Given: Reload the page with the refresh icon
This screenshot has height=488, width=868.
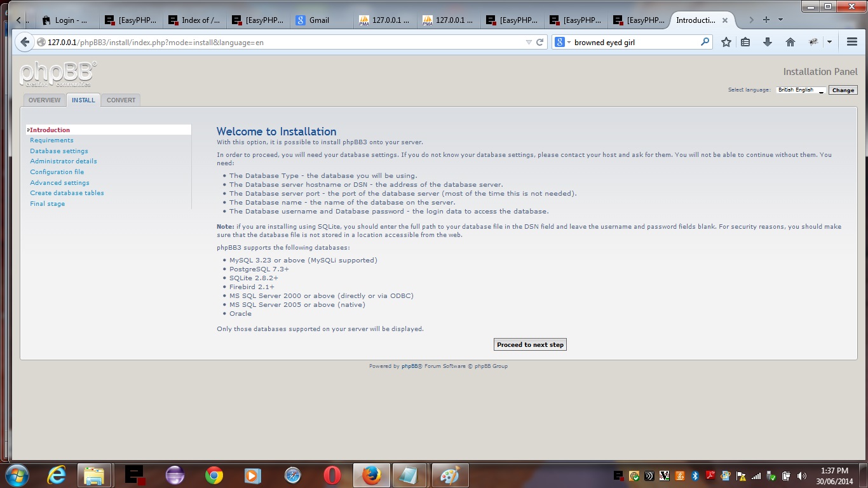Looking at the screenshot, I should point(540,43).
